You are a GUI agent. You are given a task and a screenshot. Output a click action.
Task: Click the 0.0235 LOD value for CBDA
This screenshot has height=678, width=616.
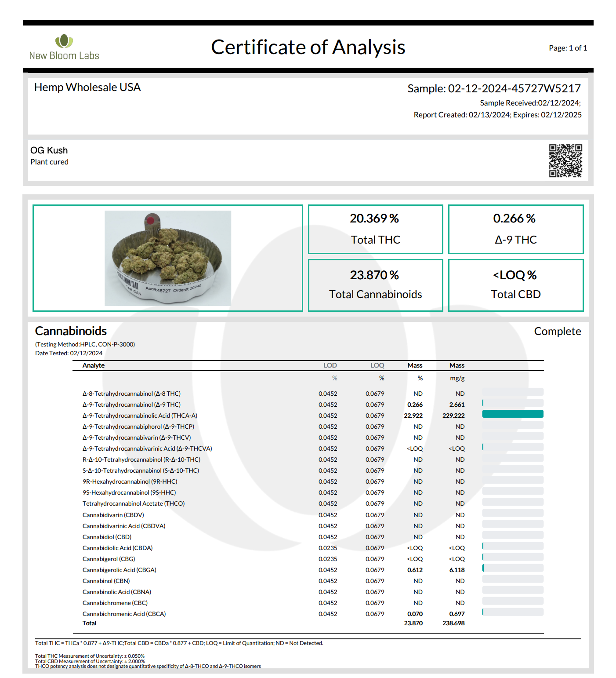click(328, 548)
